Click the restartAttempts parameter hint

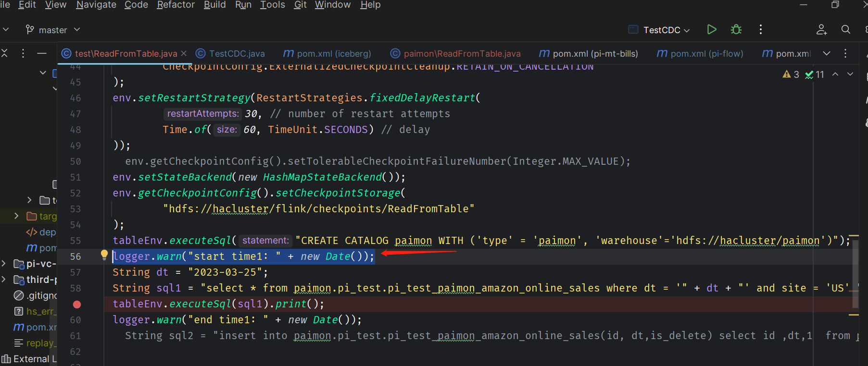point(202,114)
